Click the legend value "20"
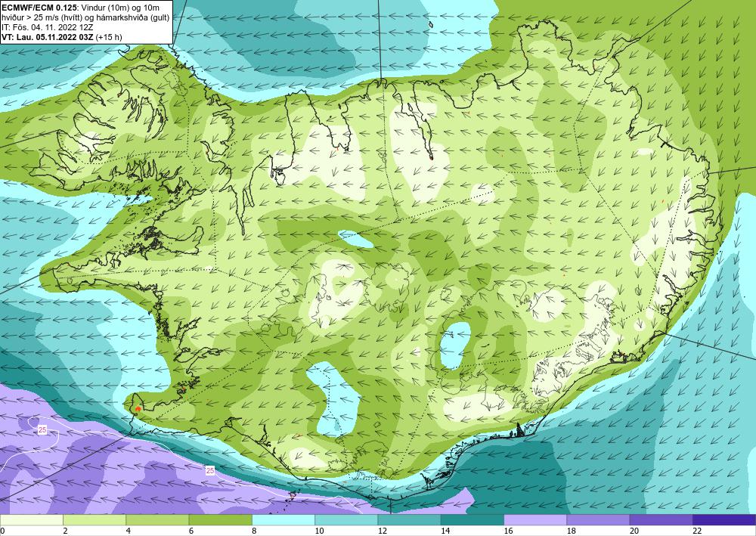Image resolution: width=756 pixels, height=536 pixels. 634,531
